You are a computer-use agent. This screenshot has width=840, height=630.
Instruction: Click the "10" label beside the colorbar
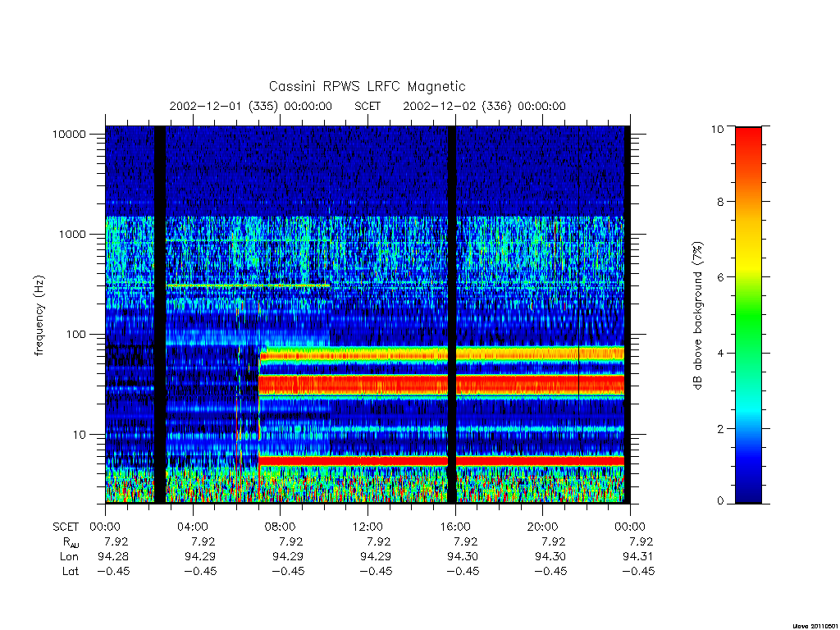pos(717,129)
